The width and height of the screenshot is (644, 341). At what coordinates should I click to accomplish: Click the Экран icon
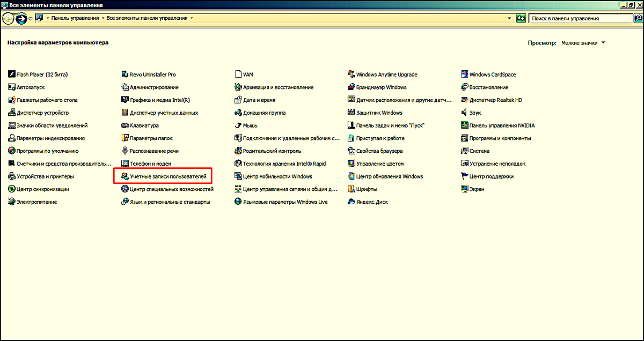(465, 189)
